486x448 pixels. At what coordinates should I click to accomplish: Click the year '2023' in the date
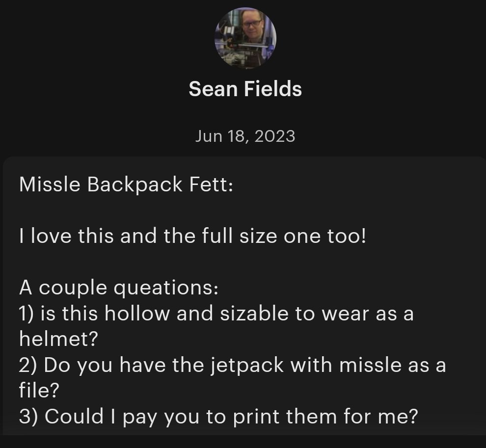(x=275, y=136)
